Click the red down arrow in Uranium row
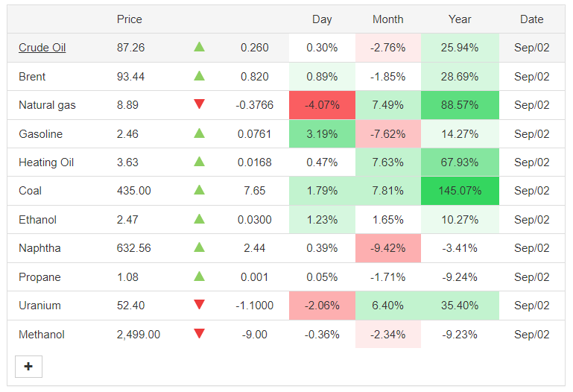This screenshot has height=392, width=573. pos(199,304)
